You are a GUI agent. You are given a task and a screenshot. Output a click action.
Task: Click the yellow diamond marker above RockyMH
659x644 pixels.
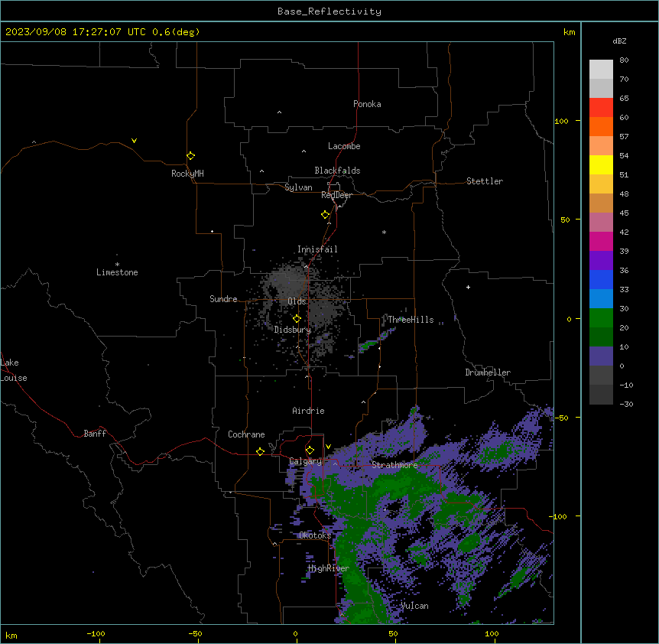[x=191, y=156]
